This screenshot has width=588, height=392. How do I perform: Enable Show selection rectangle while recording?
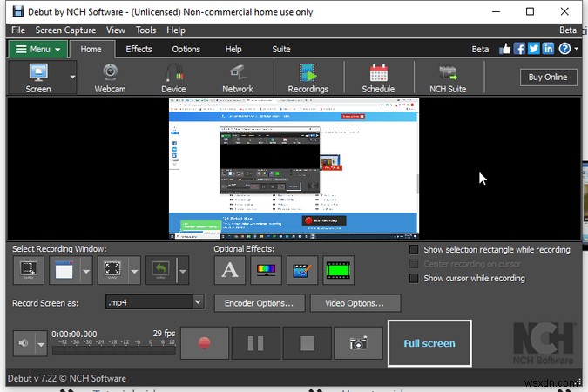coord(414,250)
